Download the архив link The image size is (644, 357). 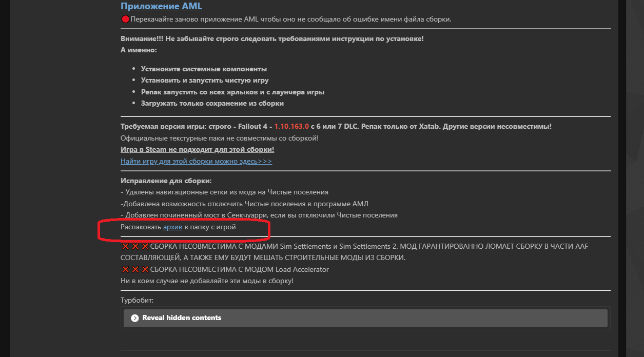point(172,226)
